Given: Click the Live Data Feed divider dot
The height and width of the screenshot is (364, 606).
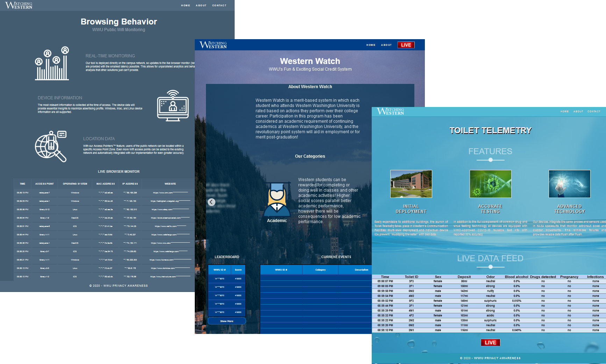Looking at the screenshot, I should coord(491,267).
